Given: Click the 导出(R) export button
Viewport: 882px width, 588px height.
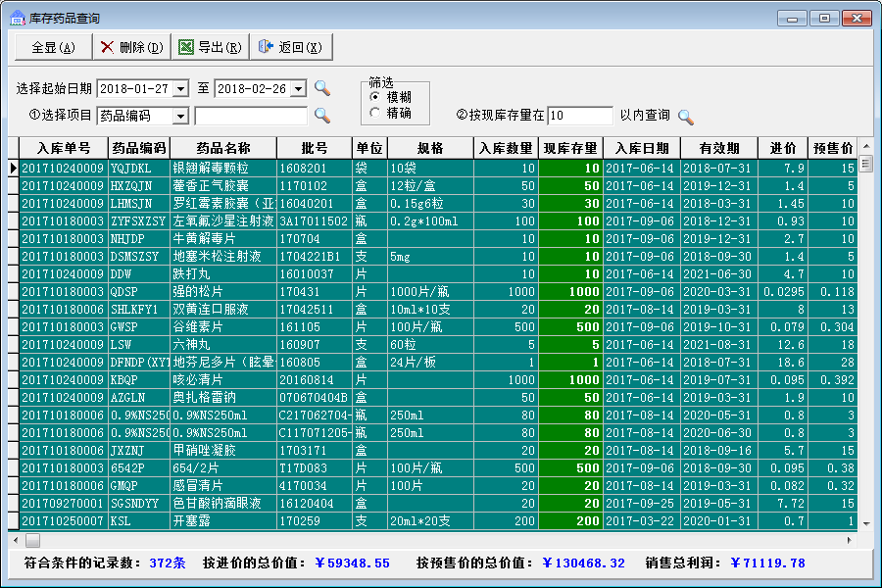Looking at the screenshot, I should [x=211, y=47].
